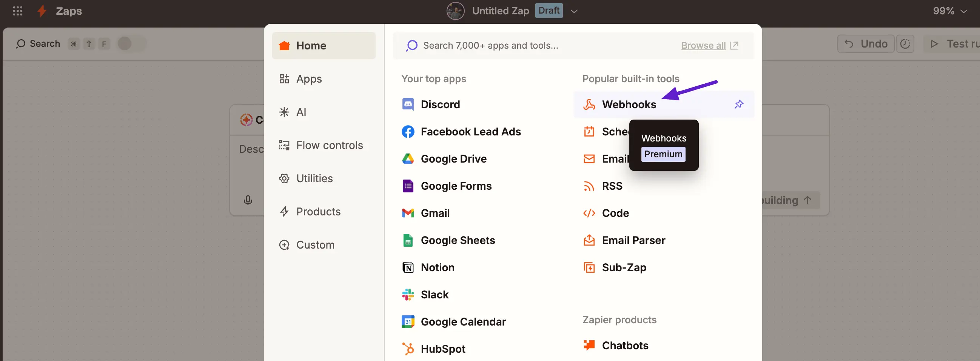The image size is (980, 361).
Task: Click the Slack icon
Action: click(408, 295)
